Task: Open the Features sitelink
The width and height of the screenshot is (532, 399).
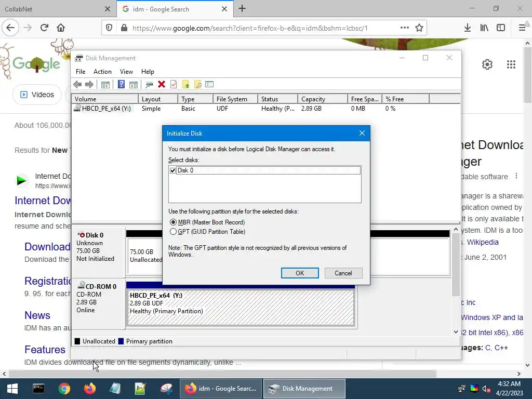Action: click(45, 350)
